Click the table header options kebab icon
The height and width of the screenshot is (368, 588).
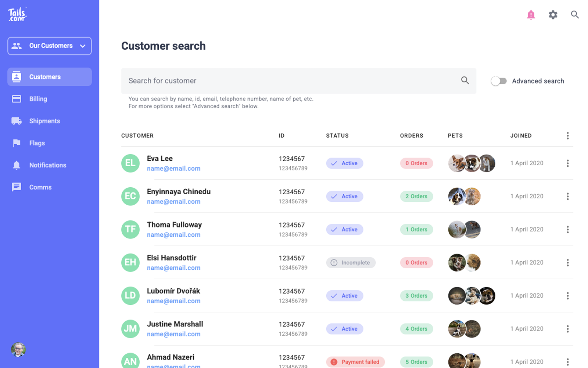[x=567, y=136]
